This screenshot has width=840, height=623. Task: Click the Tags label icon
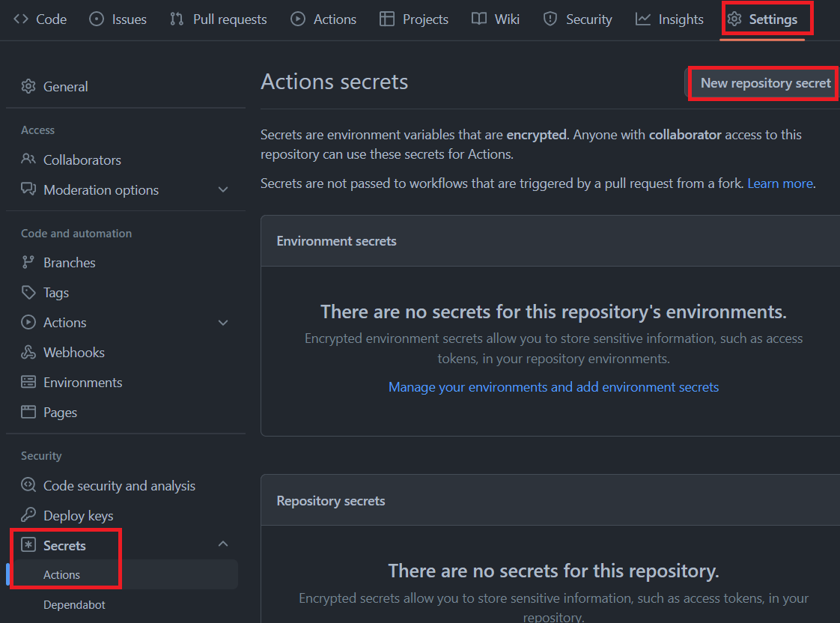pyautogui.click(x=28, y=292)
